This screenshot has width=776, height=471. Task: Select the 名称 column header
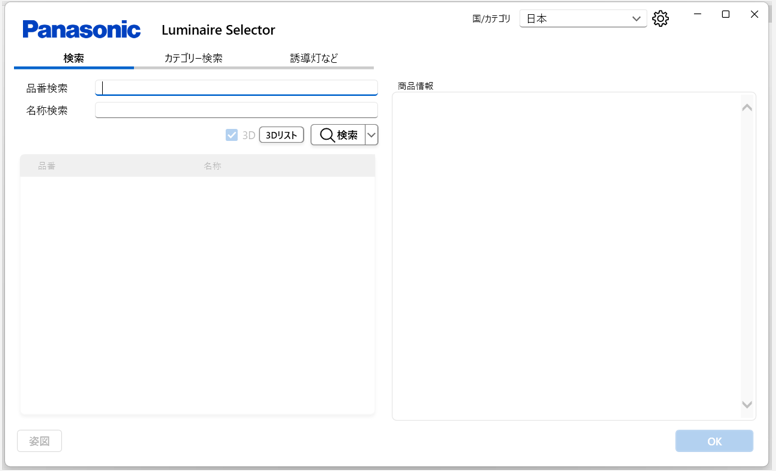pos(212,166)
